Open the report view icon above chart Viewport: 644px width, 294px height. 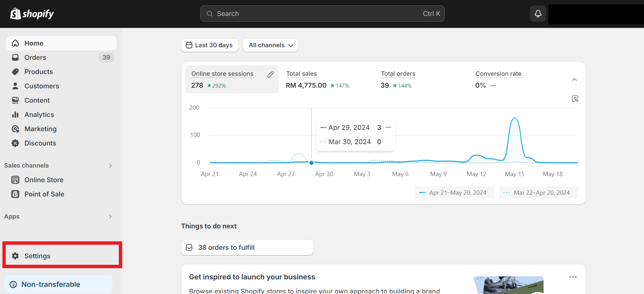coord(575,99)
